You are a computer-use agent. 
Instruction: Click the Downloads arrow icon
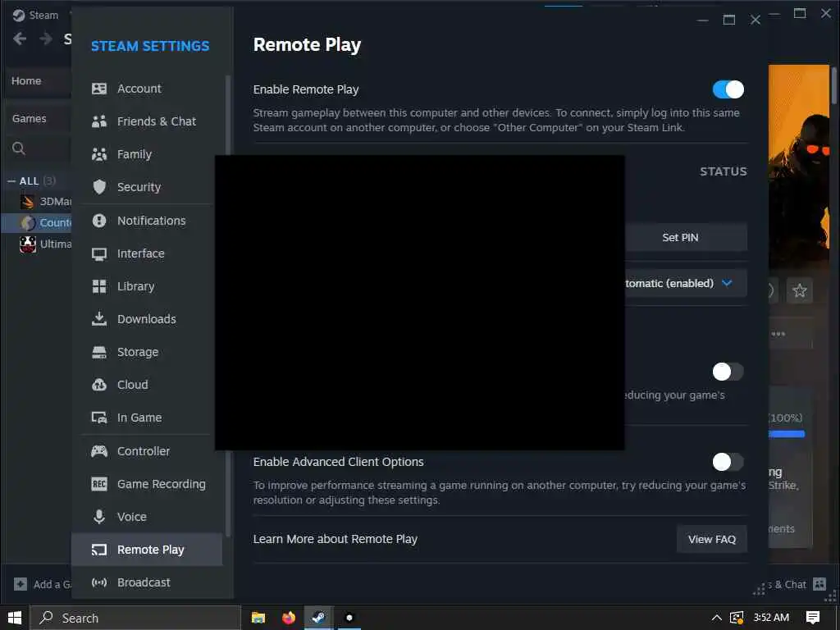click(99, 319)
